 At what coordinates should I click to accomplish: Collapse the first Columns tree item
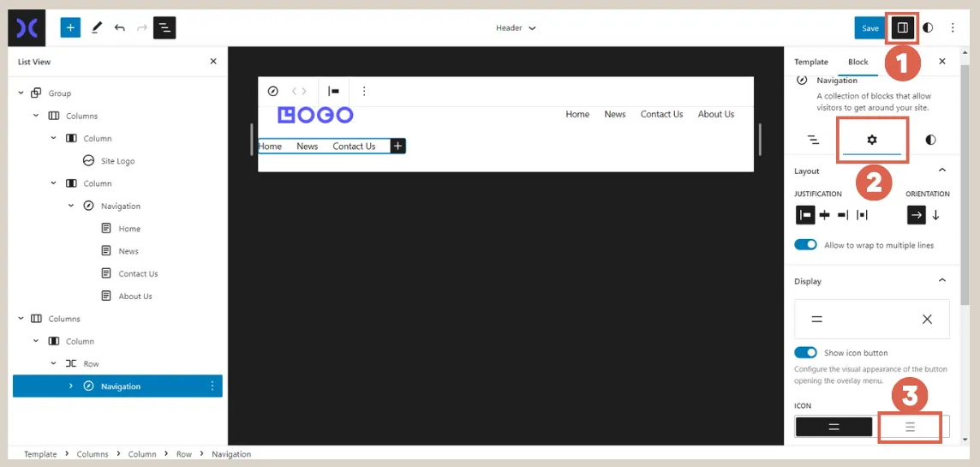pyautogui.click(x=36, y=116)
